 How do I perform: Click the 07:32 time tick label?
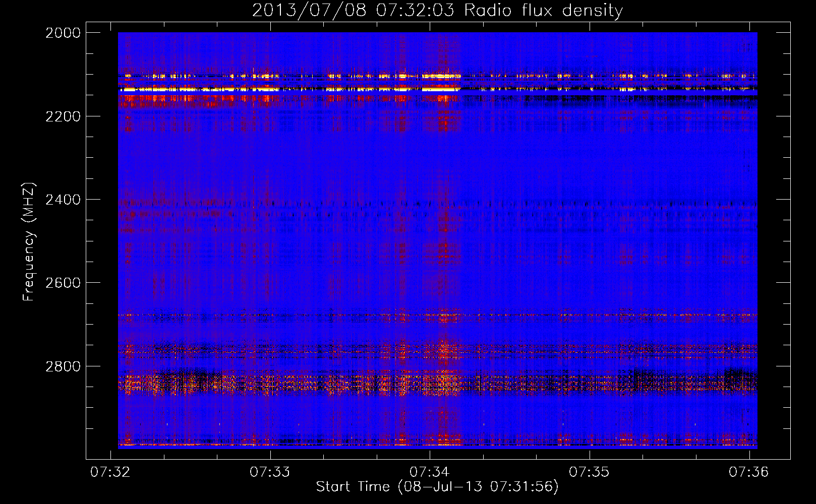(110, 472)
